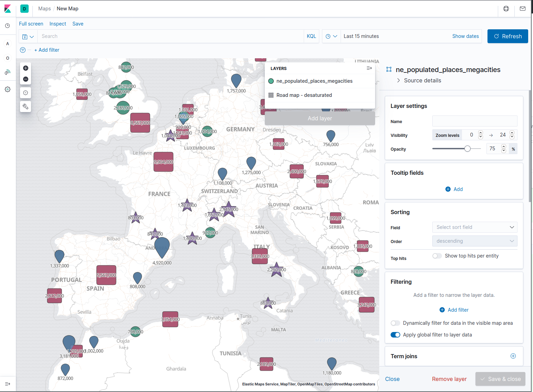The image size is (533, 392).
Task: Open the map tools wrench icon
Action: point(26,107)
